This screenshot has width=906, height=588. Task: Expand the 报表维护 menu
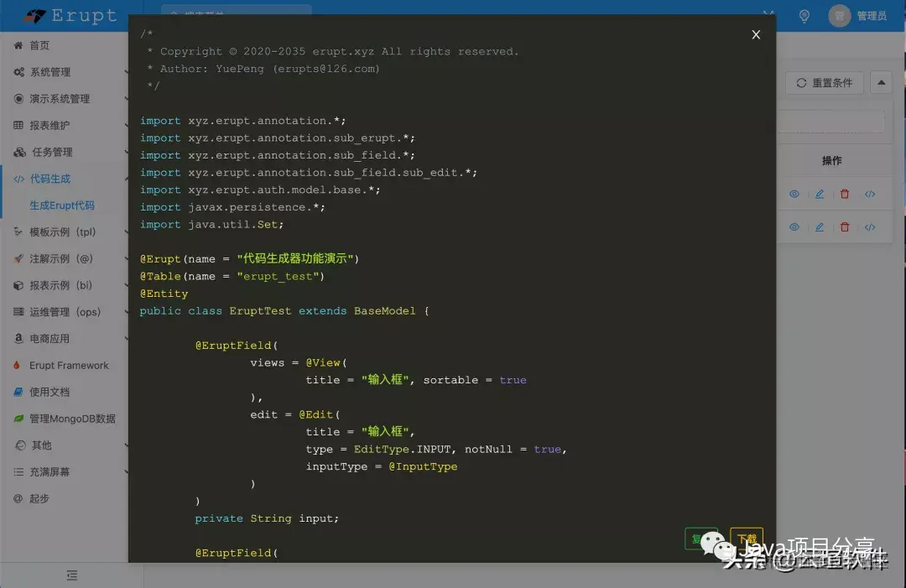(64, 125)
